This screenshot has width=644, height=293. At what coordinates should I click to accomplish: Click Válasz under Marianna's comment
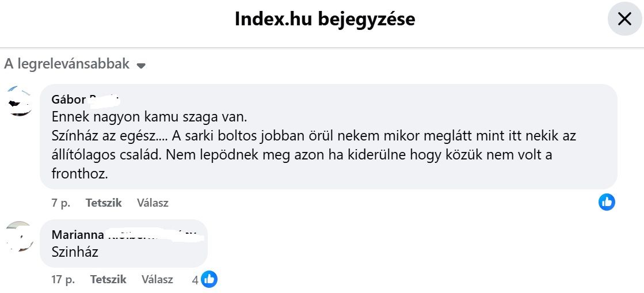[x=157, y=280]
